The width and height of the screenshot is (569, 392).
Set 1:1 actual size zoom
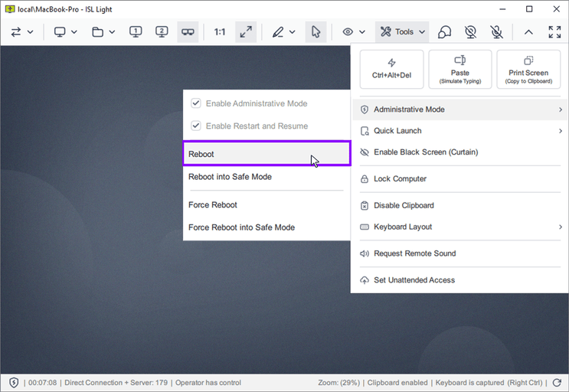tap(220, 32)
